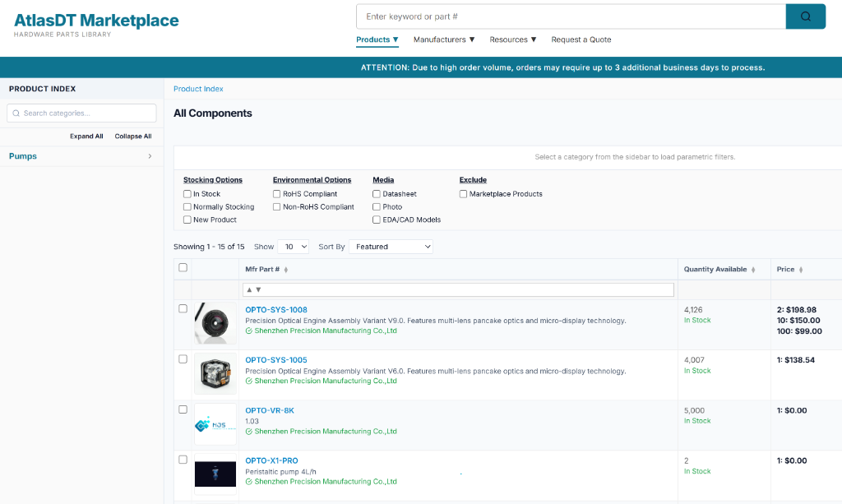The width and height of the screenshot is (842, 504).
Task: Sort by Mfr Part # arrows icon
Action: click(x=286, y=270)
